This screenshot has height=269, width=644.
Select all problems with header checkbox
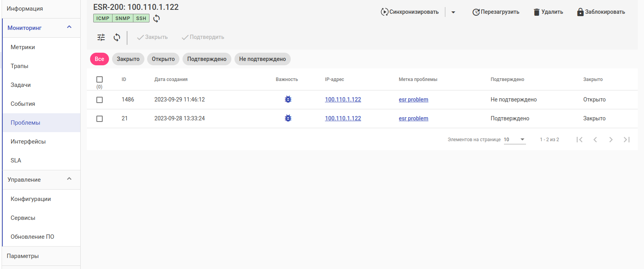[100, 79]
